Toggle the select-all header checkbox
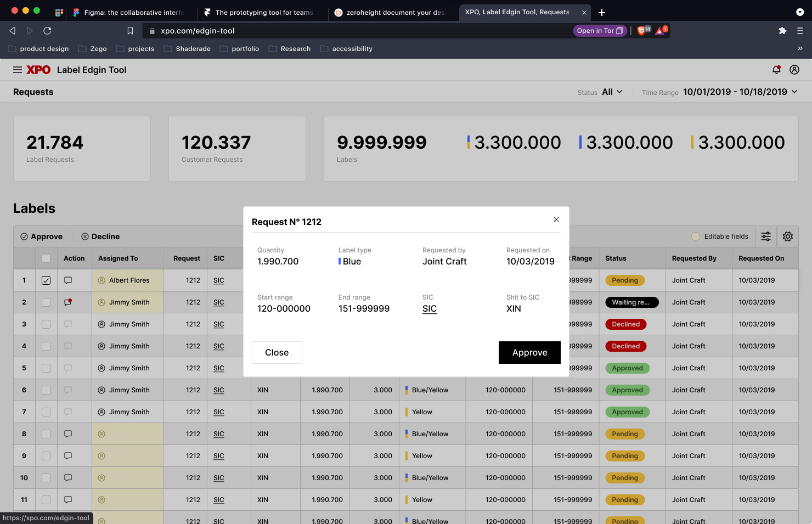This screenshot has width=812, height=524. coord(46,258)
